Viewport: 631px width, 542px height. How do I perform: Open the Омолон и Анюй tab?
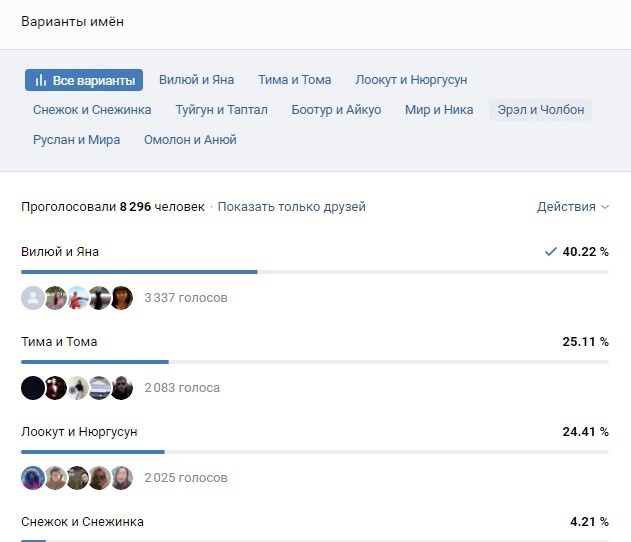click(x=190, y=140)
